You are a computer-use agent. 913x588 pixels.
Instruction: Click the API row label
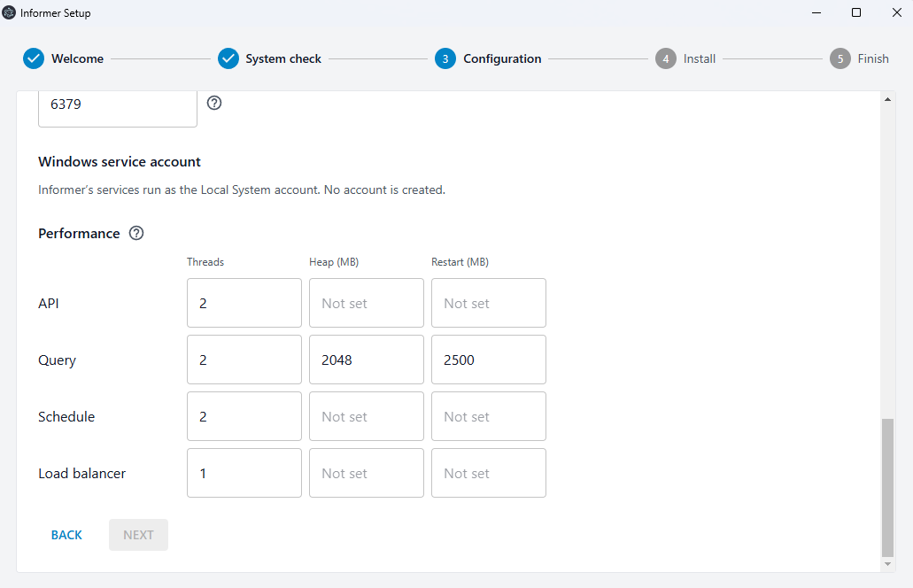click(49, 304)
